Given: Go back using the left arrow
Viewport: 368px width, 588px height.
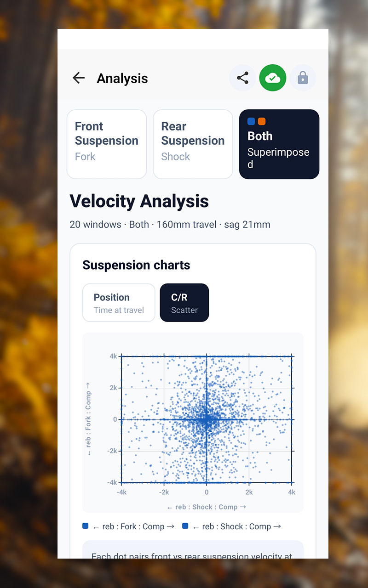Looking at the screenshot, I should (79, 78).
